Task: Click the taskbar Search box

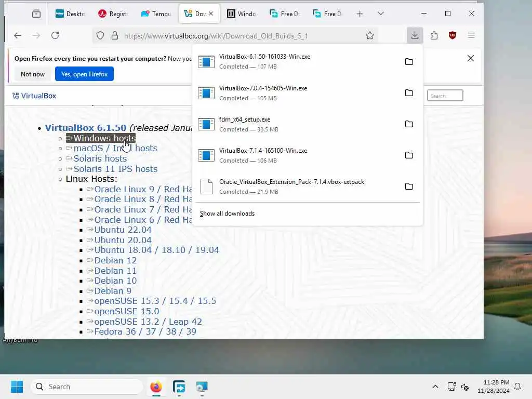Action: click(87, 387)
